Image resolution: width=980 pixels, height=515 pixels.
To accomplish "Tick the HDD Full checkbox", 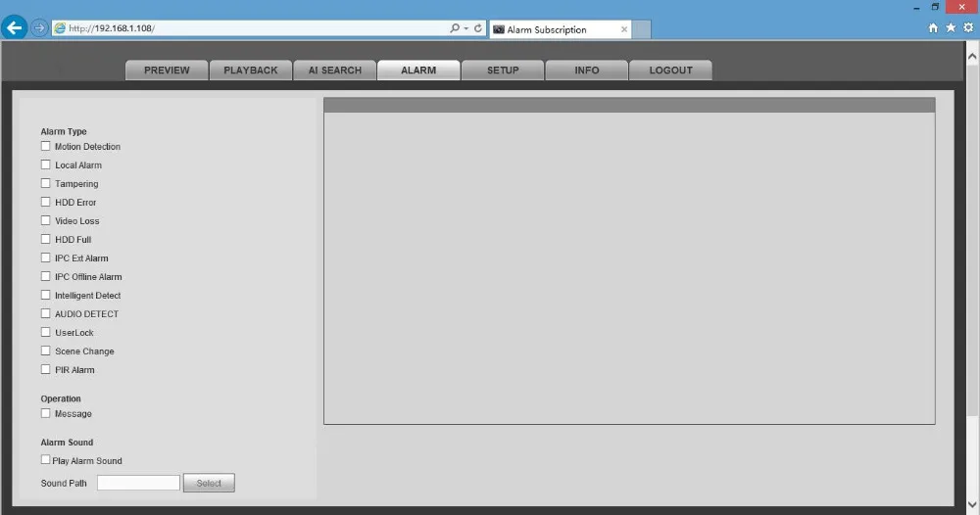I will point(46,239).
